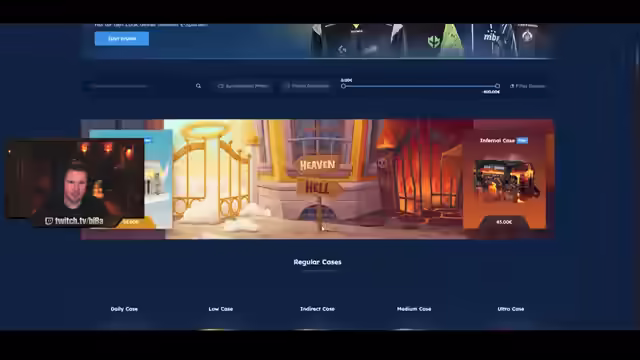This screenshot has width=640, height=360.
Task: Click the Infernal Case 45.00€ price tag
Action: click(x=504, y=222)
